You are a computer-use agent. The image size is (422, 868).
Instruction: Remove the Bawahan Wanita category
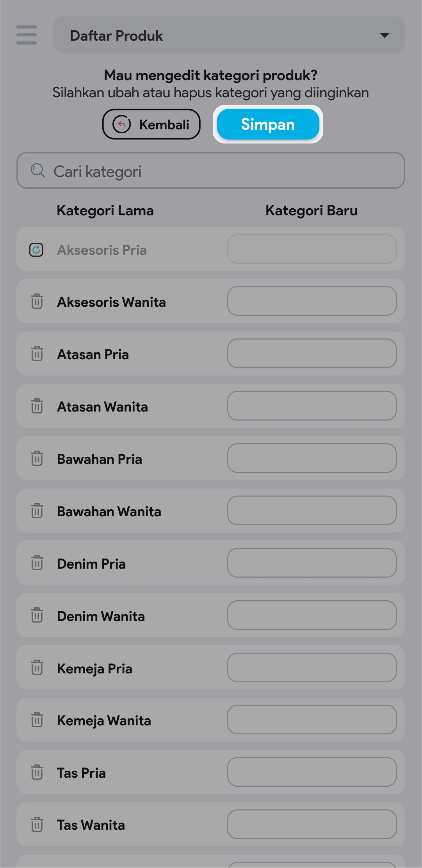click(37, 511)
